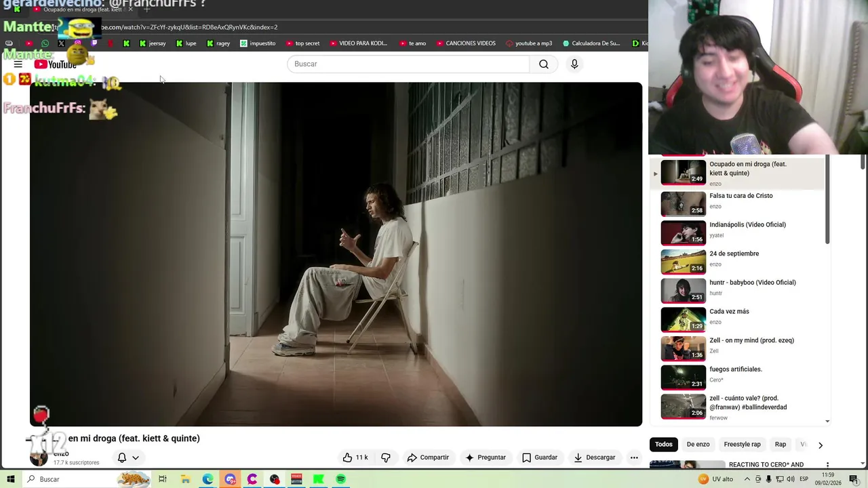Open Microsoft Edge from the taskbar
Image resolution: width=868 pixels, height=488 pixels.
[x=208, y=479]
